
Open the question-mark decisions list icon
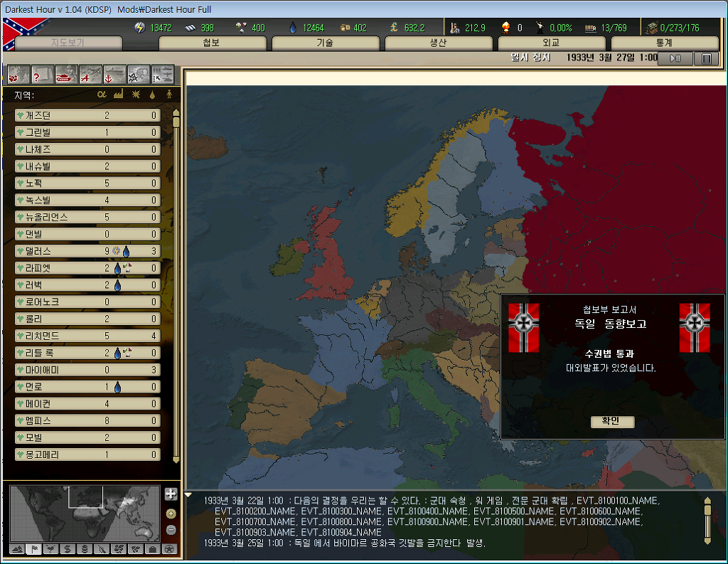tap(43, 75)
